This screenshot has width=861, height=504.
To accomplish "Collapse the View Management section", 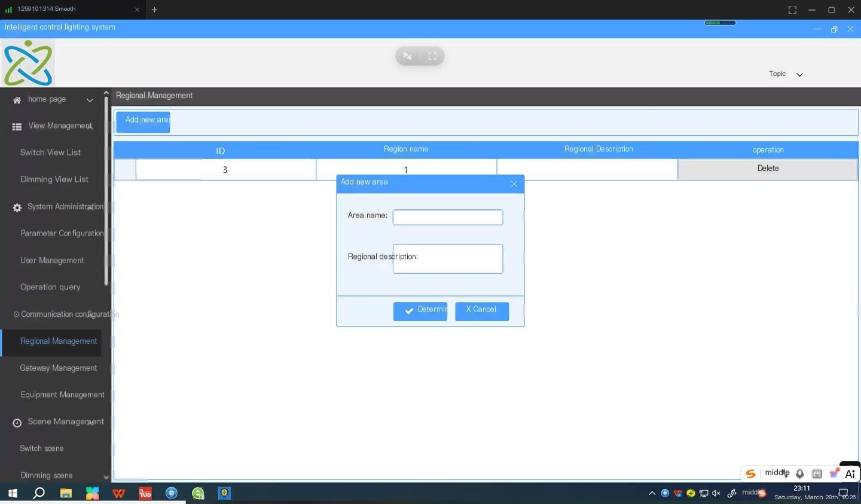I will (91, 127).
